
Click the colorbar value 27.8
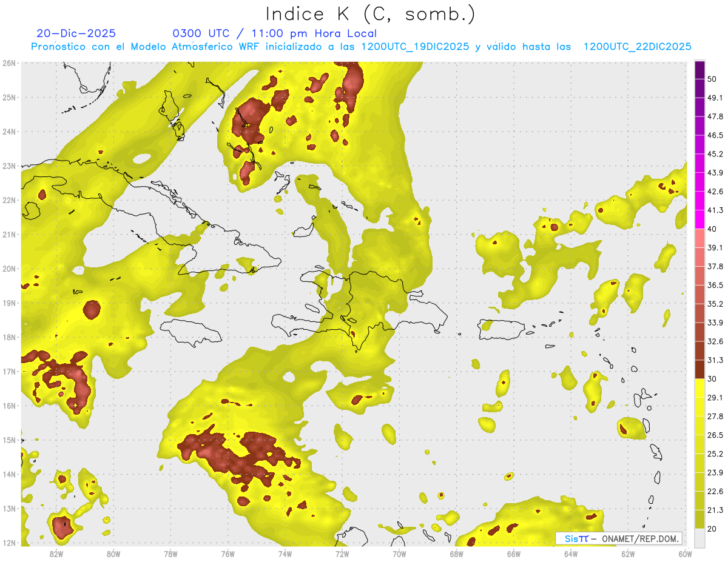pos(715,416)
